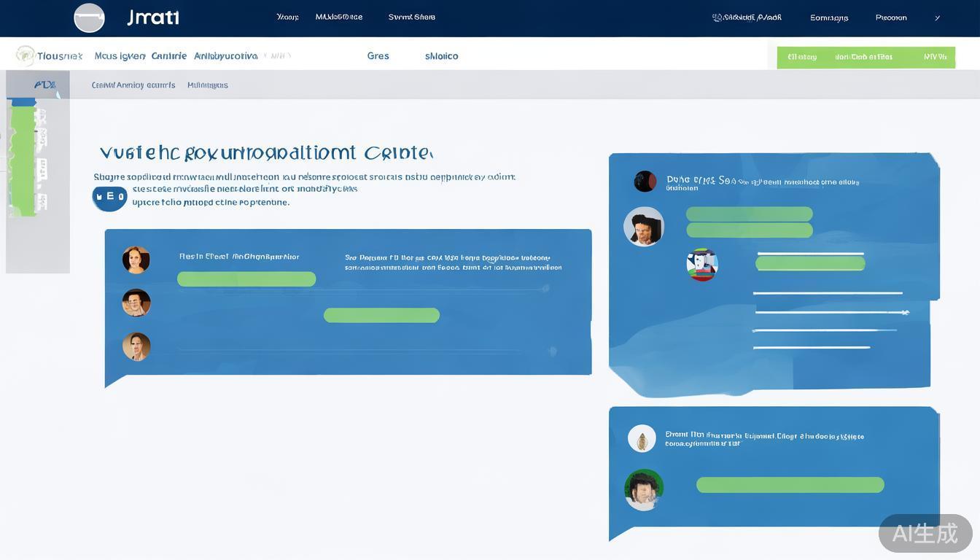Open the Gres tab in the white navigation bar
The width and height of the screenshot is (980, 560).
[378, 56]
